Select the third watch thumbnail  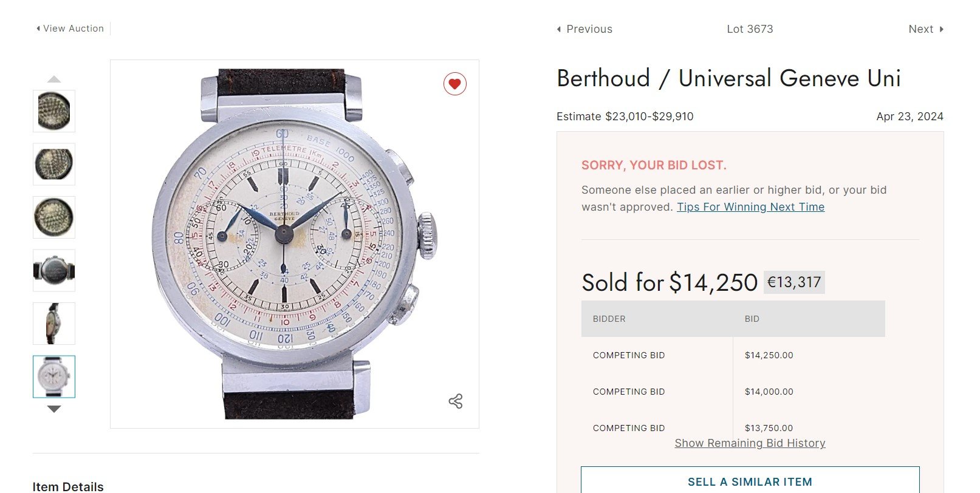pos(54,217)
